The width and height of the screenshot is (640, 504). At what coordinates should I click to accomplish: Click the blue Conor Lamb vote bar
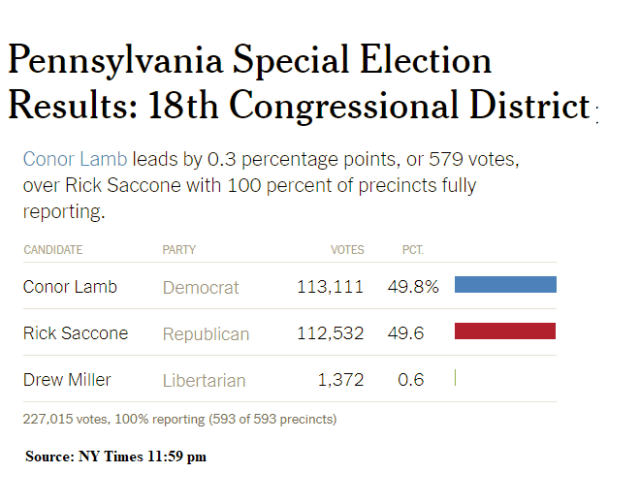(x=505, y=285)
